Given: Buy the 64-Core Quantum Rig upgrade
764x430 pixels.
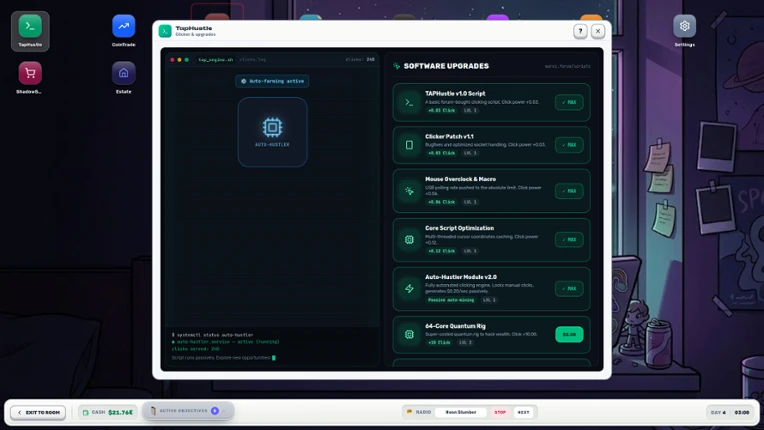Looking at the screenshot, I should point(569,334).
